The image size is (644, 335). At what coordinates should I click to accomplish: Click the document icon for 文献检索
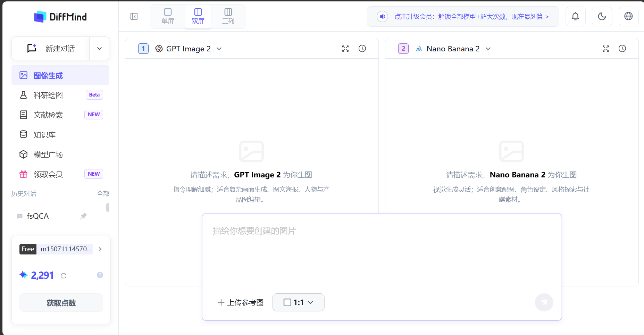click(x=24, y=115)
